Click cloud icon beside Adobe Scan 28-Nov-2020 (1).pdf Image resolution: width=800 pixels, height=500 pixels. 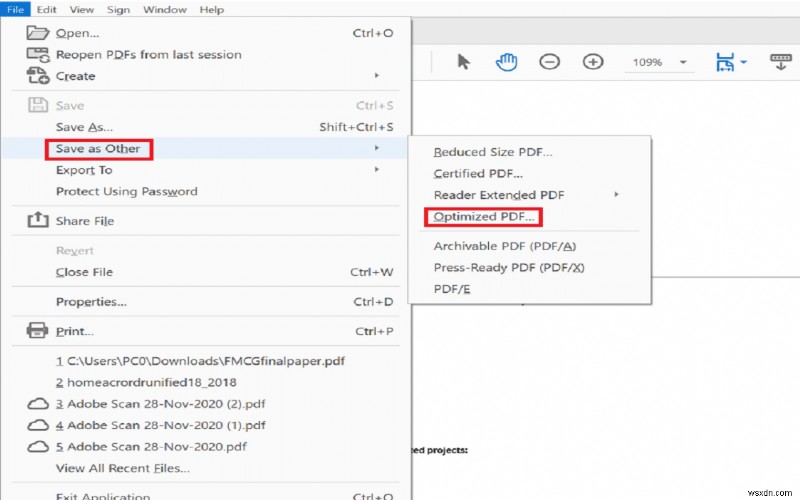(38, 426)
